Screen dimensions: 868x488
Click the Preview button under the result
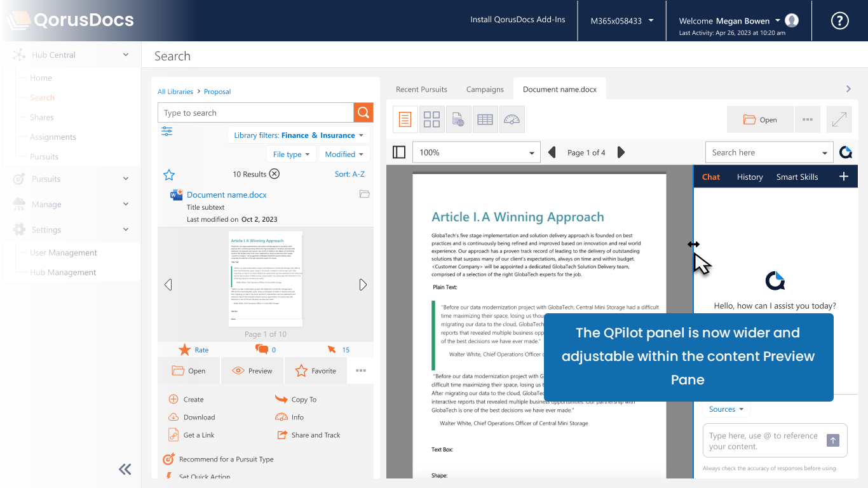coord(252,370)
